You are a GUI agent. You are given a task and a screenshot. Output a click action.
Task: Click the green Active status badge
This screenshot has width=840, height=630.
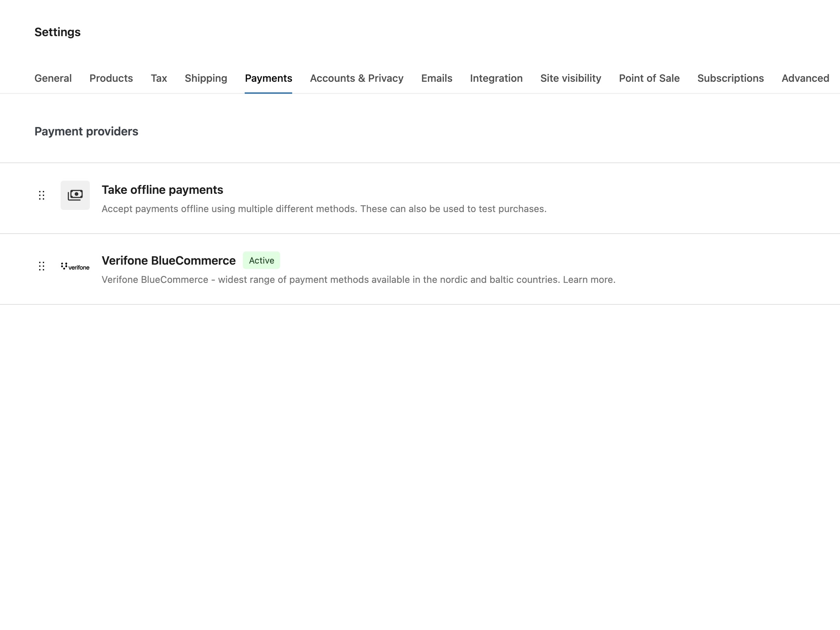click(x=261, y=260)
